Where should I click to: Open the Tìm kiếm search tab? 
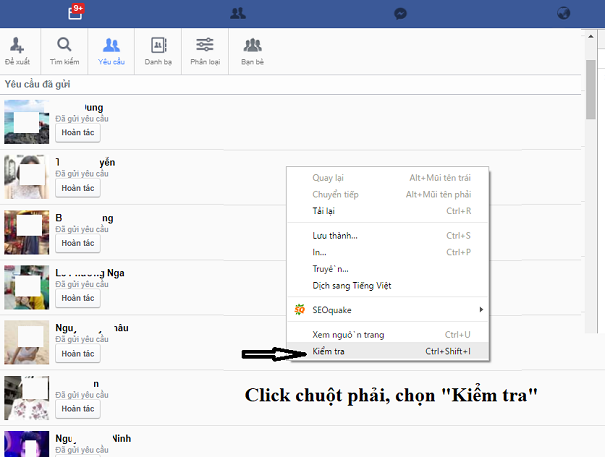(64, 51)
